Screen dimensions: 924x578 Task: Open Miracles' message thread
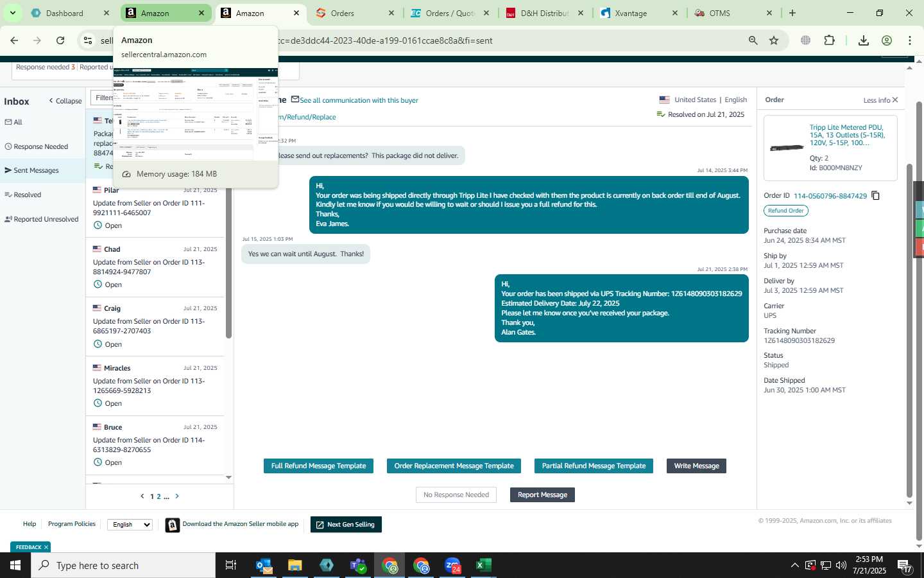point(155,386)
